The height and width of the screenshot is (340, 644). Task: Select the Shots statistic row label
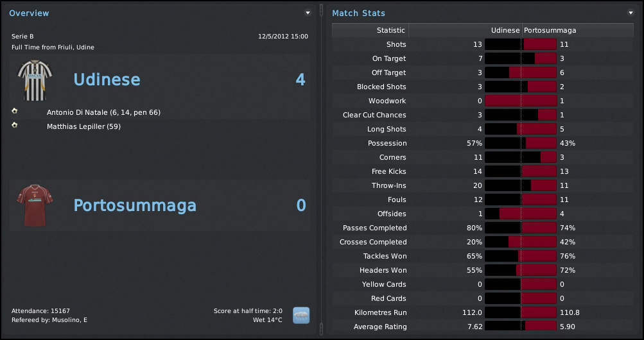pyautogui.click(x=396, y=44)
